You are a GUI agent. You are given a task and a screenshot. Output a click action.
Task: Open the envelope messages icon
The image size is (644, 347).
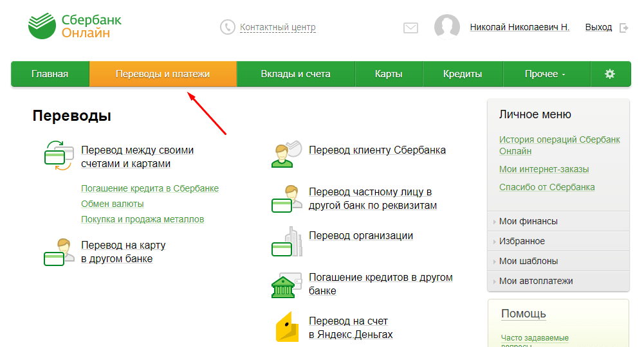click(410, 28)
